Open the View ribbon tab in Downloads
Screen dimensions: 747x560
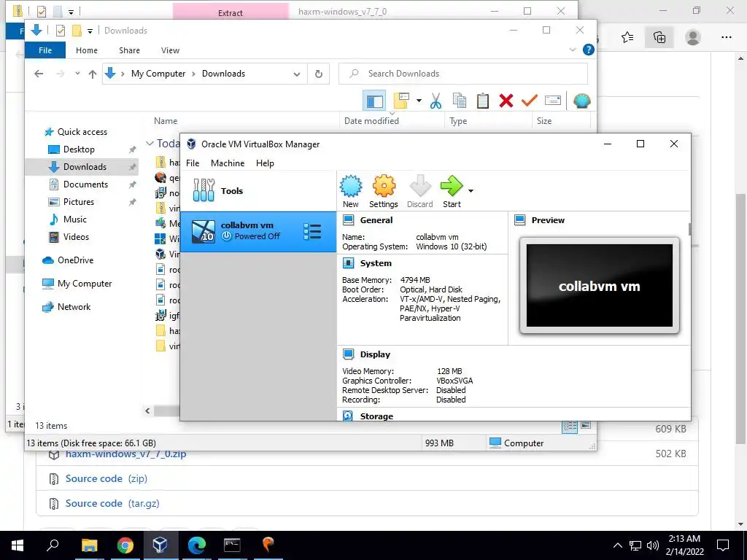click(x=170, y=50)
